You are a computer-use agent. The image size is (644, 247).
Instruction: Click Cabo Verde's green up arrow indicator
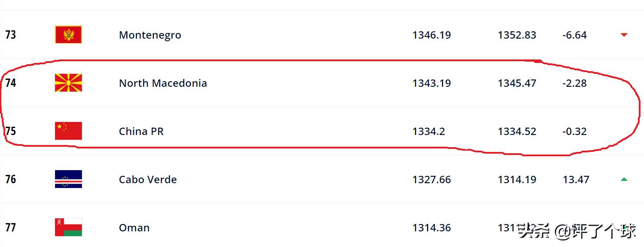[624, 179]
